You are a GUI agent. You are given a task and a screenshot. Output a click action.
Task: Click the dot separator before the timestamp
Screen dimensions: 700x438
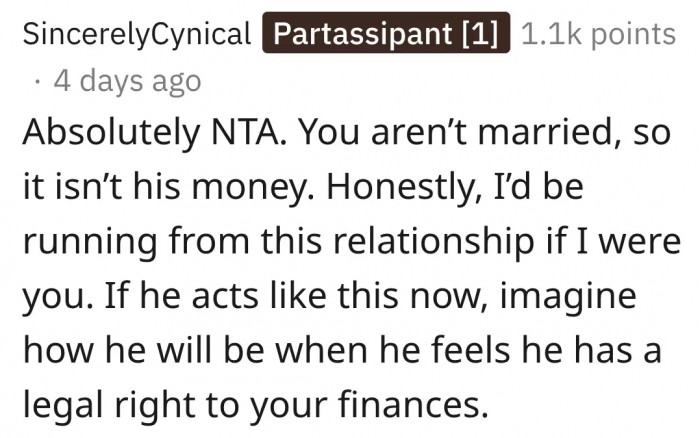[38, 82]
